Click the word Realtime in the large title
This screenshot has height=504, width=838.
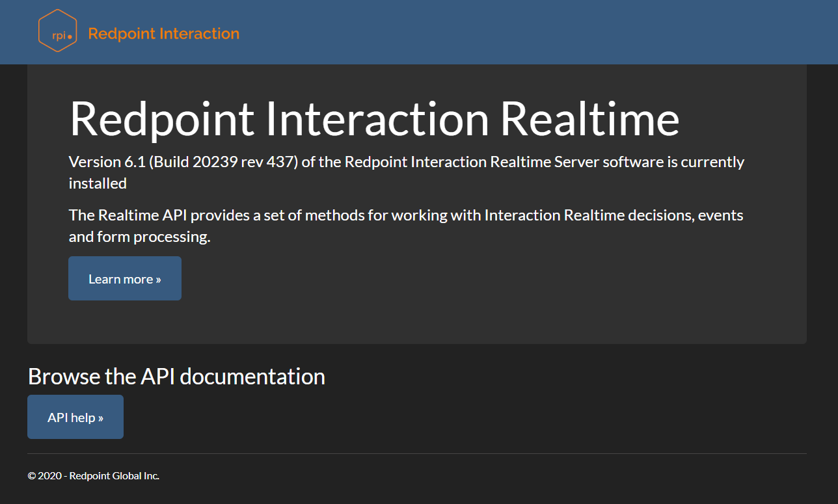(x=589, y=119)
